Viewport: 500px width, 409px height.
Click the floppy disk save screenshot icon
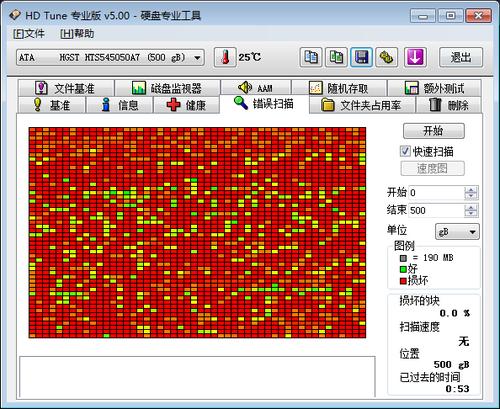tap(361, 57)
